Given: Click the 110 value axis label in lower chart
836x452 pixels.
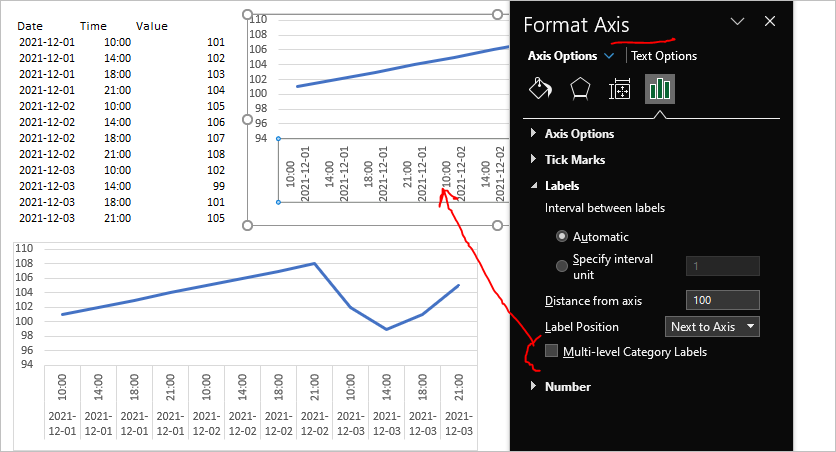Looking at the screenshot, I should click(x=24, y=248).
